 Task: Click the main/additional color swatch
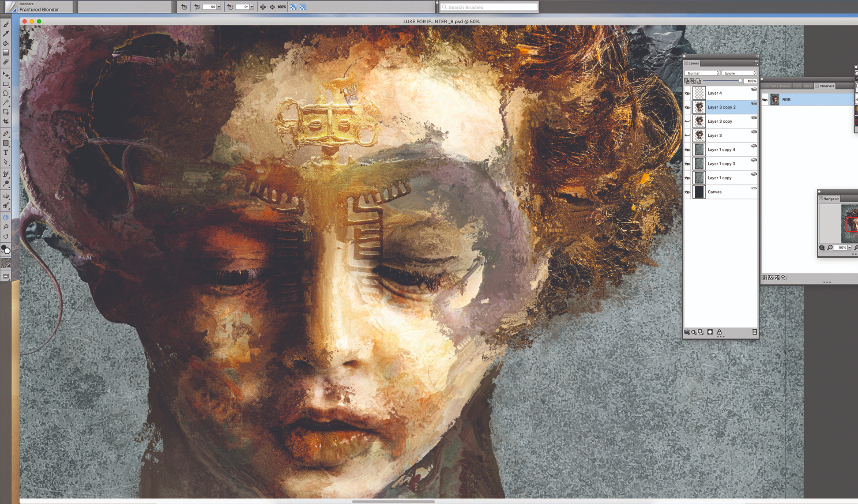tap(6, 250)
